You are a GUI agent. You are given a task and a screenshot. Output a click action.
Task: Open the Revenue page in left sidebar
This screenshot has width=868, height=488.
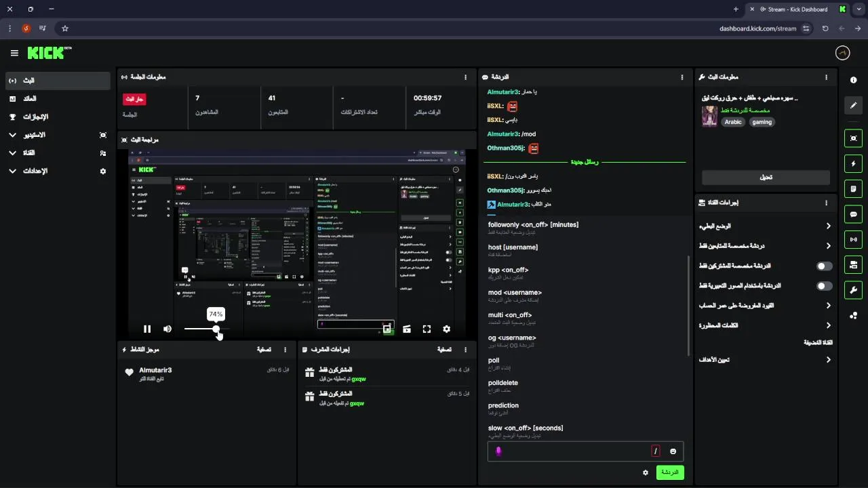58,99
